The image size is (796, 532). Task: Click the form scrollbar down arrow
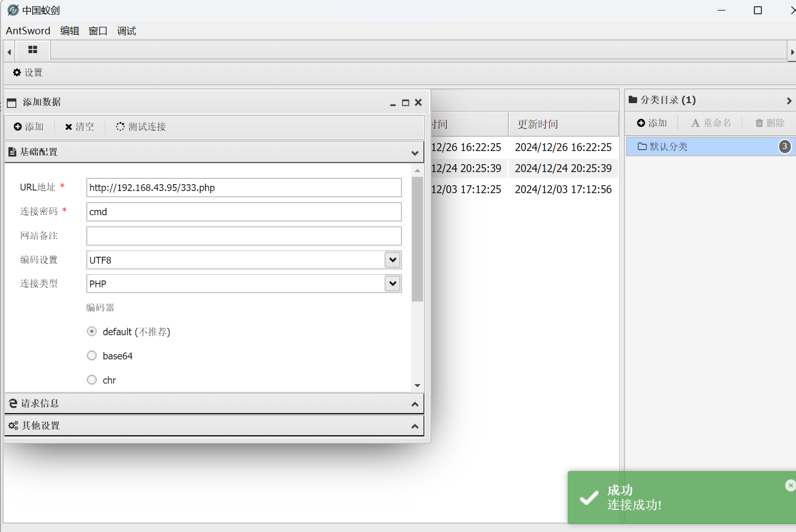coord(417,386)
